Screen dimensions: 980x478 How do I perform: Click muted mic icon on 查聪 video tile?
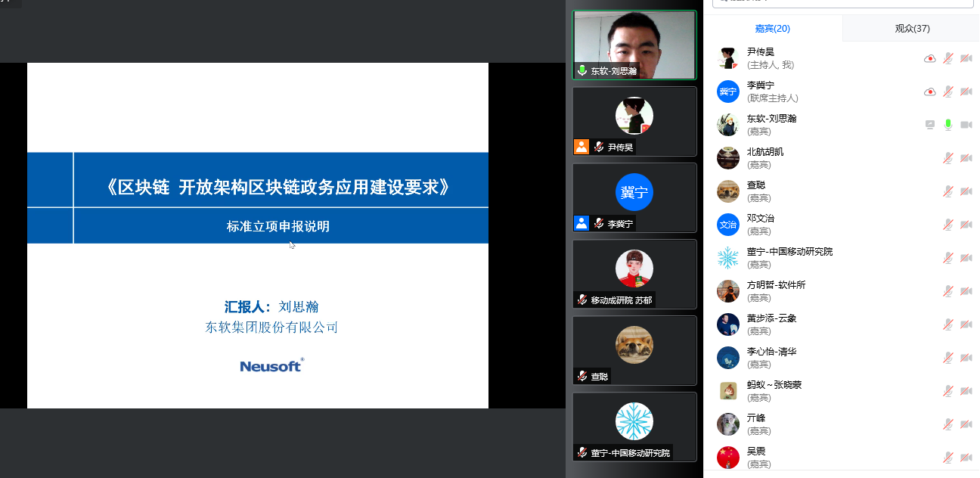click(x=581, y=376)
